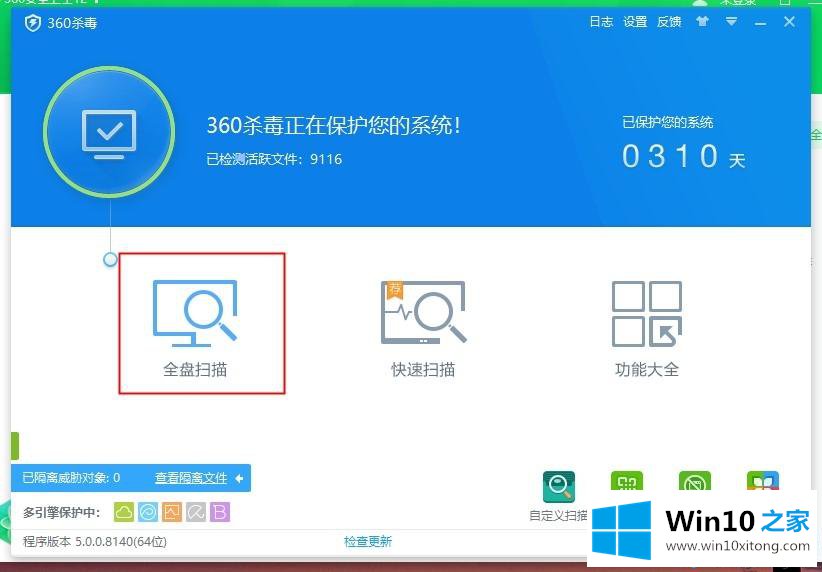
Task: Click the 360杀毒正在保护您的系统 headline
Action: click(x=334, y=126)
